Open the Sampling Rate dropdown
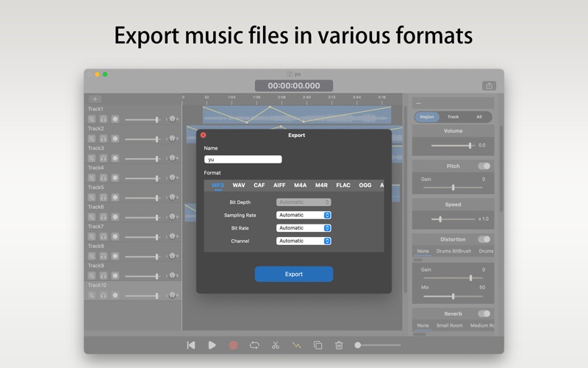The image size is (588, 368). click(304, 215)
